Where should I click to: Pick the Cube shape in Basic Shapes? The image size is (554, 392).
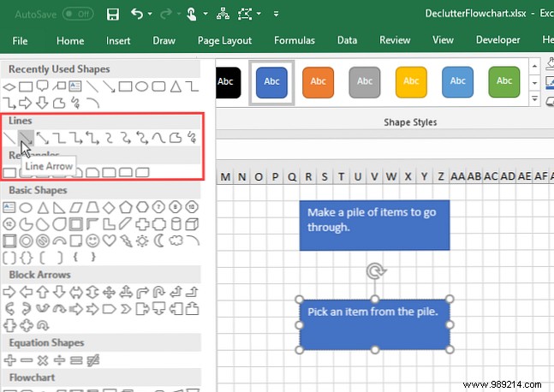coord(192,224)
